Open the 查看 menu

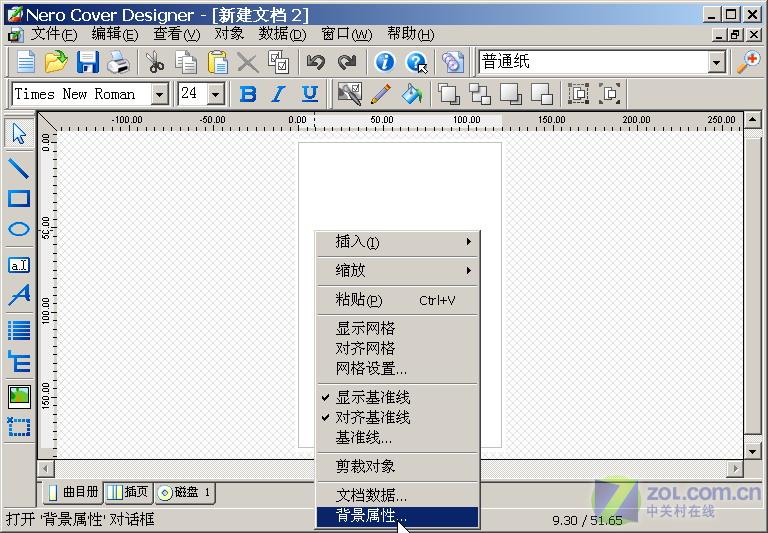176,34
